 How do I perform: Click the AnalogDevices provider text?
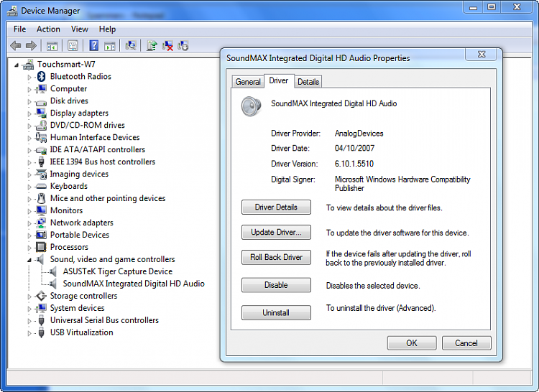(359, 134)
